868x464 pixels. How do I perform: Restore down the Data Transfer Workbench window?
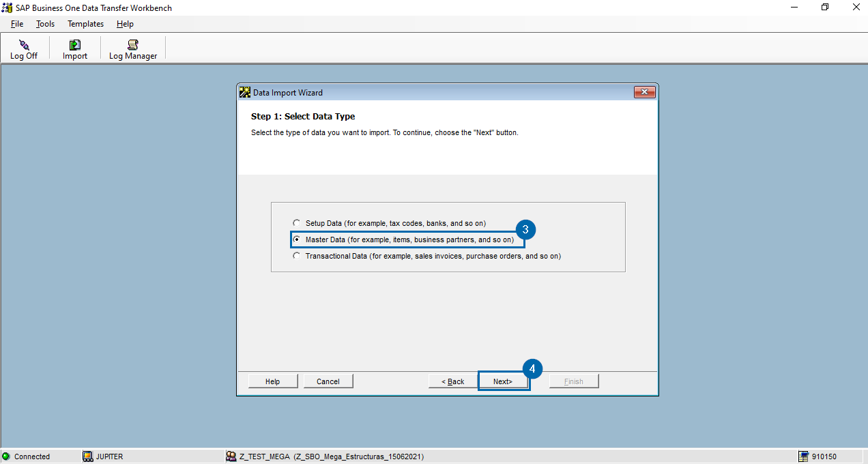pos(825,8)
